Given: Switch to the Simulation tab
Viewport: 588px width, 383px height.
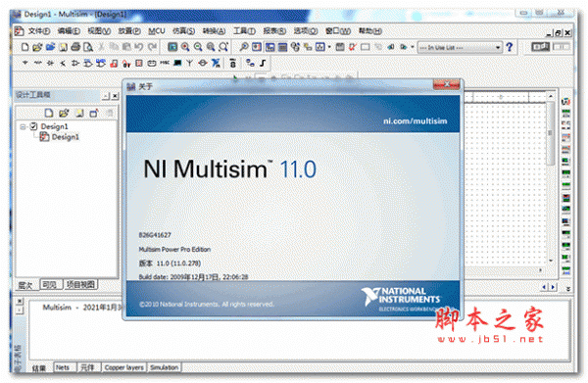Looking at the screenshot, I should 165,367.
